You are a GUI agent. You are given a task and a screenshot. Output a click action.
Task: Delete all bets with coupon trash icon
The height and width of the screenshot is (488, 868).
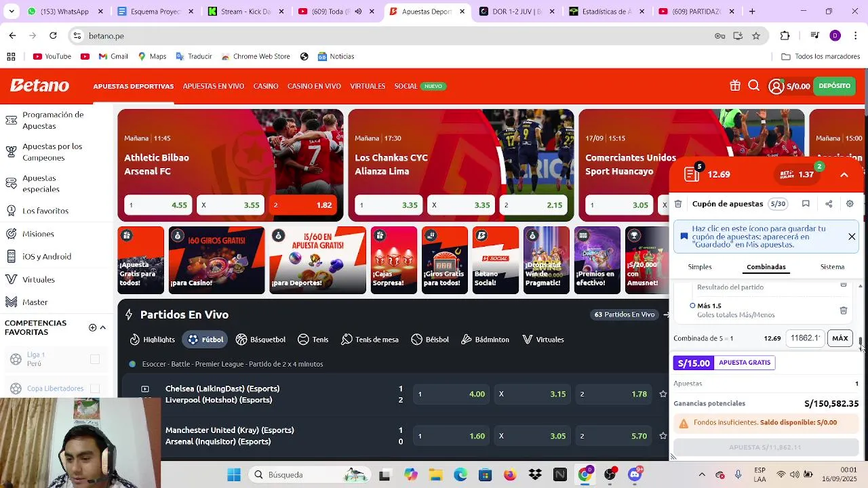click(677, 203)
